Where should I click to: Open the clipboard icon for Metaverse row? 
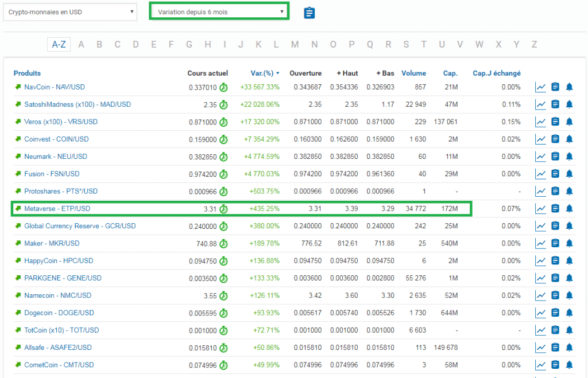tap(555, 208)
